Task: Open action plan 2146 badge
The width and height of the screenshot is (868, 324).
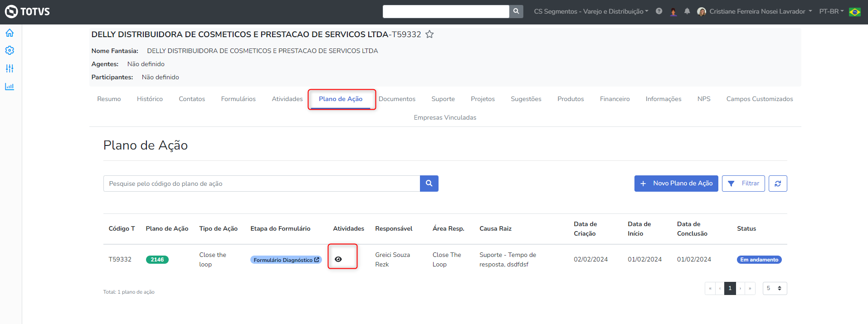Action: point(157,260)
